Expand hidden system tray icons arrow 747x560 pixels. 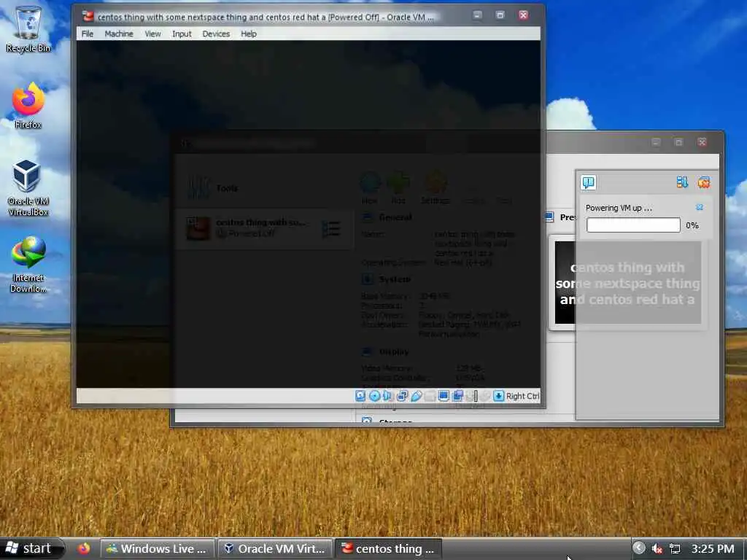tap(639, 548)
